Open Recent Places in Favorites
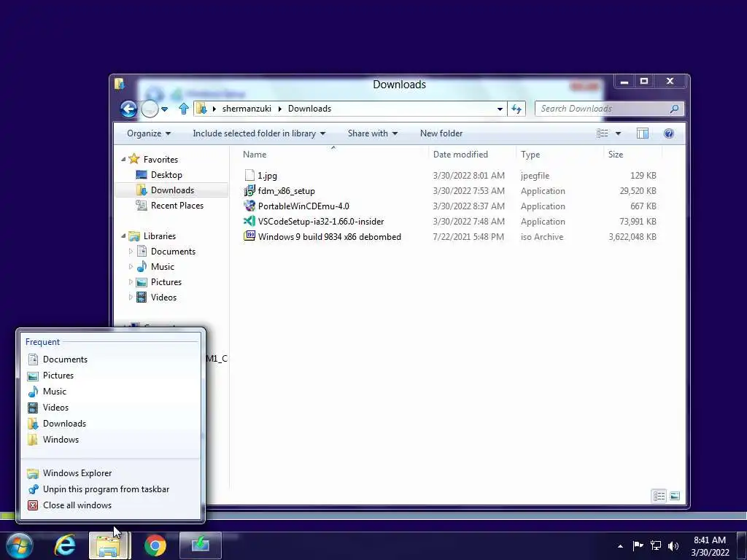The width and height of the screenshot is (747, 560). click(177, 205)
